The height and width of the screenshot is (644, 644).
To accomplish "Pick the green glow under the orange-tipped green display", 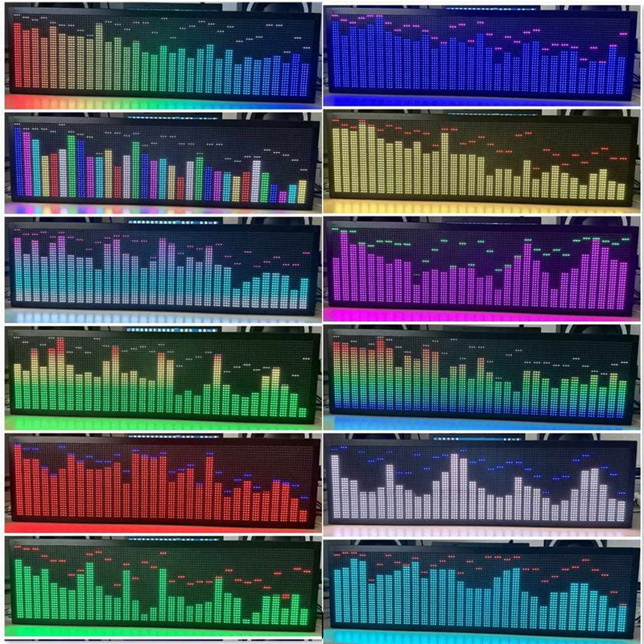I will pyautogui.click(x=161, y=423).
